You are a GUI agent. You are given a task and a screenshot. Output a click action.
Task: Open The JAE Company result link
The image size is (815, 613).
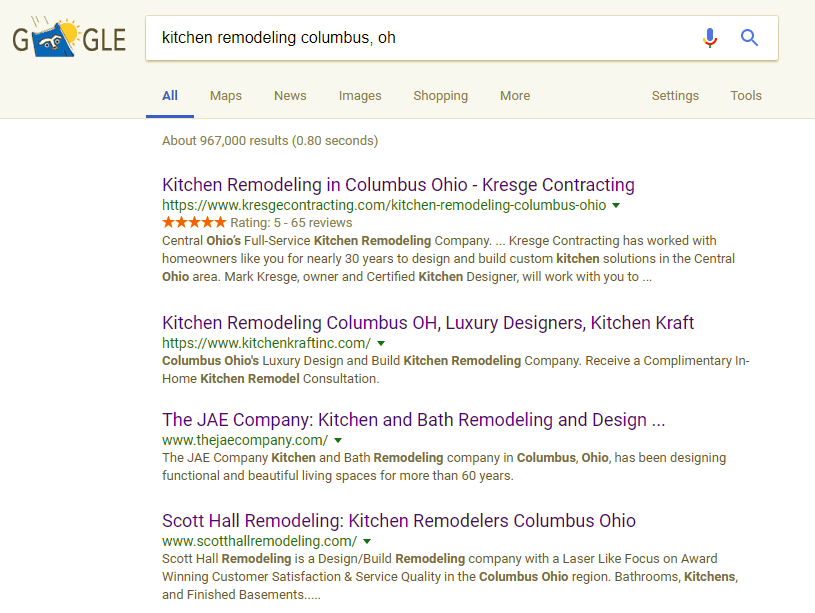click(413, 420)
